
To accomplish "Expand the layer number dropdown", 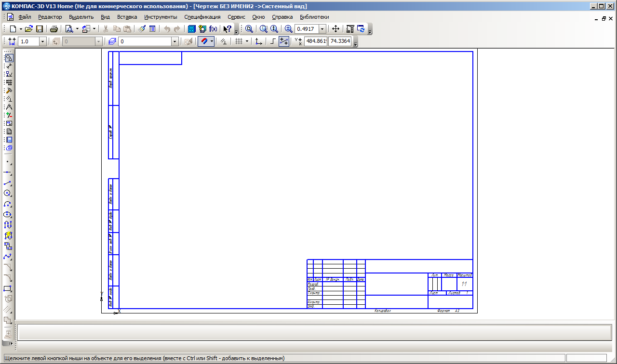I will [175, 42].
